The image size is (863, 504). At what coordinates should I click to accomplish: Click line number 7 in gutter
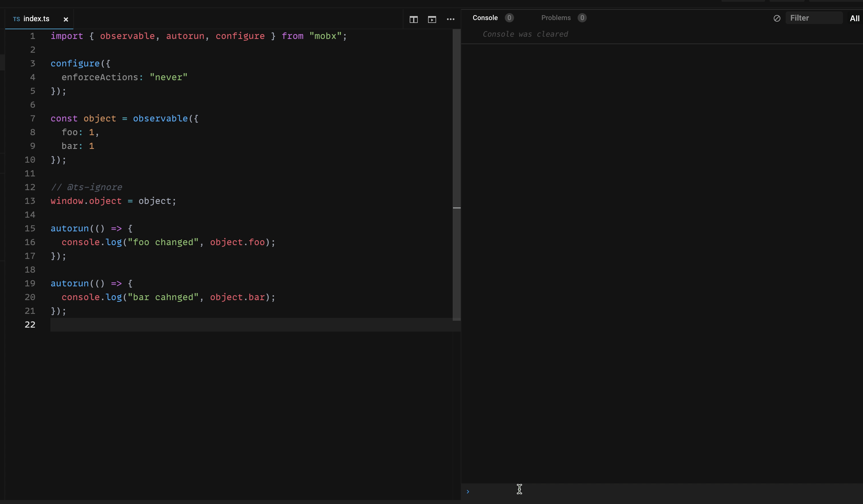click(x=33, y=118)
